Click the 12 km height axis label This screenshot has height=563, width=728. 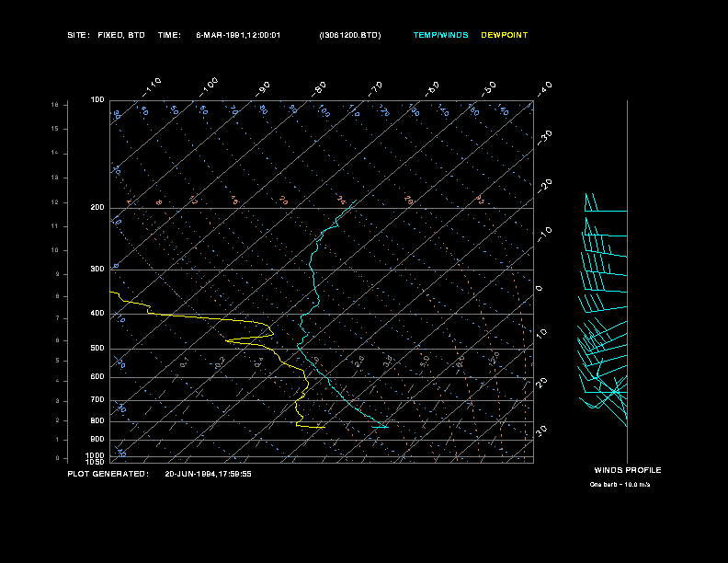55,202
